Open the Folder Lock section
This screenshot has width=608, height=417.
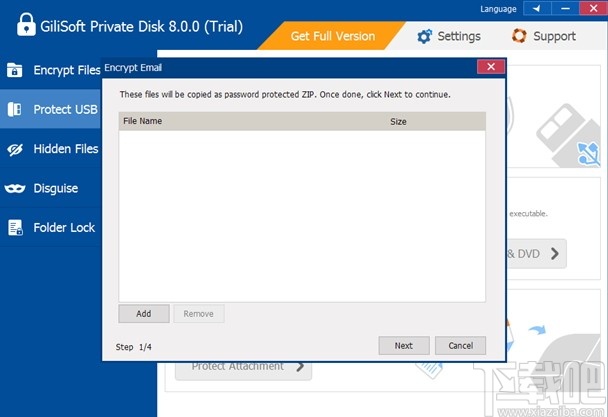click(50, 228)
